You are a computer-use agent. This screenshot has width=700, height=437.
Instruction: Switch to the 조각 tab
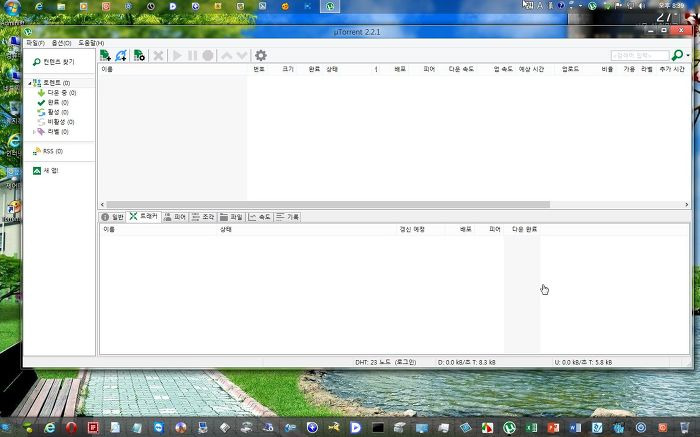pyautogui.click(x=203, y=217)
